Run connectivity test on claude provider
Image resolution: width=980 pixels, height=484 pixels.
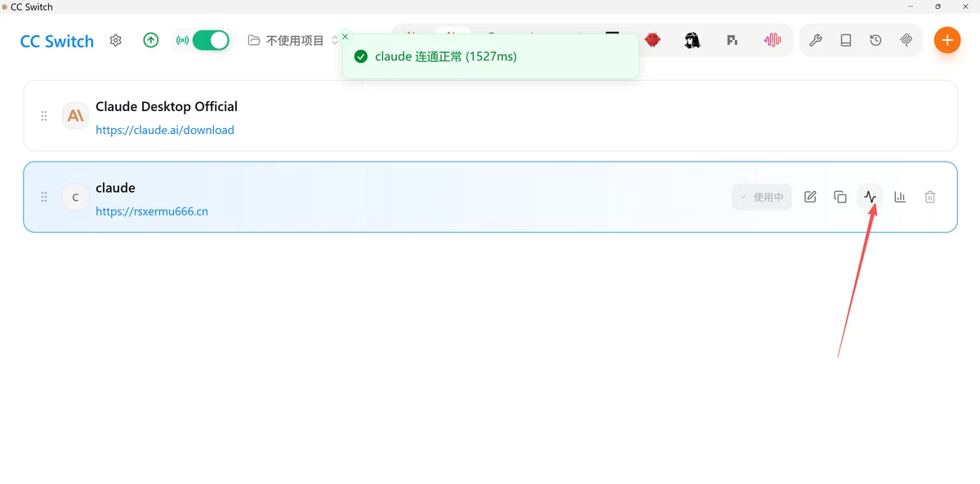coord(870,197)
